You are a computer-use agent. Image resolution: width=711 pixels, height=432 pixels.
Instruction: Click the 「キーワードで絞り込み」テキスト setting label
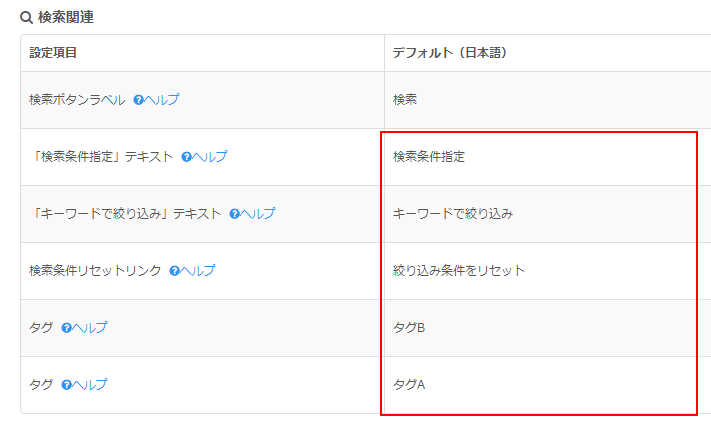[x=126, y=214]
